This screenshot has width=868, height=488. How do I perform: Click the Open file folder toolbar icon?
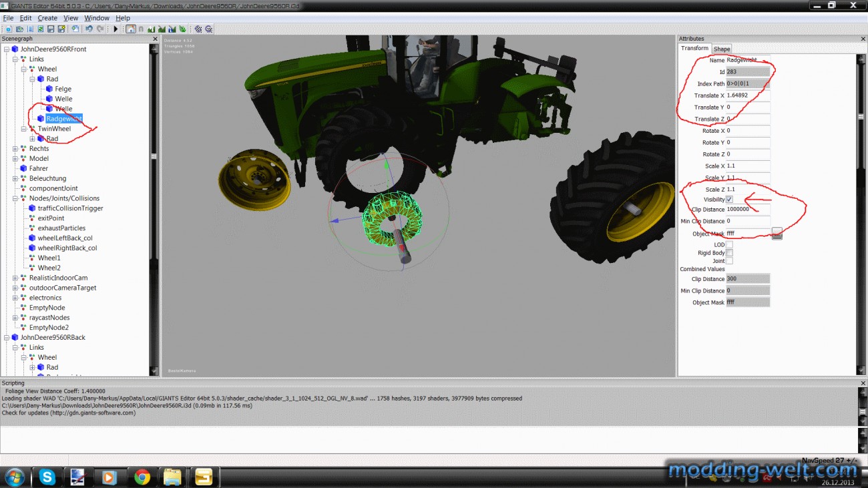click(19, 29)
